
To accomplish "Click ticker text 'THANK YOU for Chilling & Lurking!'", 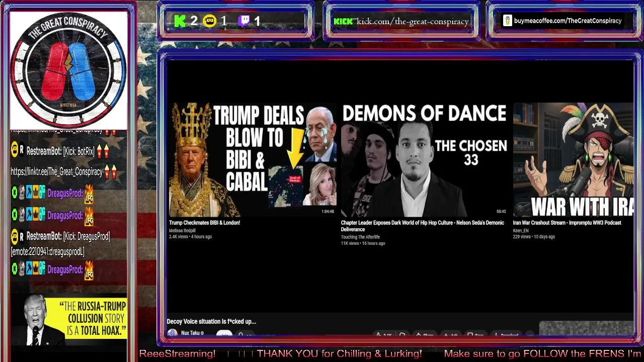I will point(339,354).
